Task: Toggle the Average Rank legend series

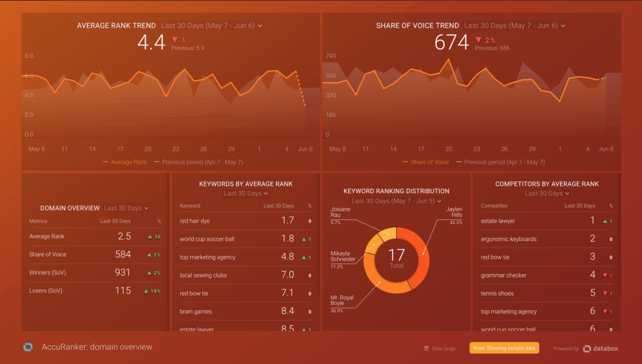Action: 125,162
